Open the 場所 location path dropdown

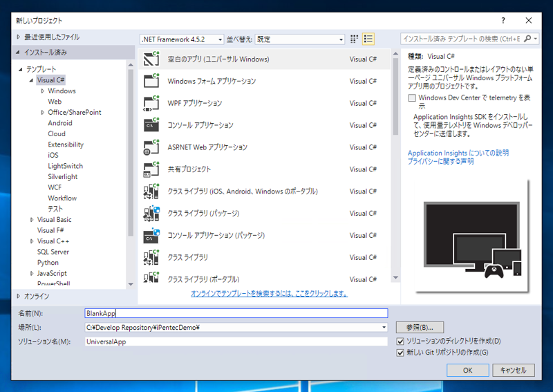click(384, 328)
